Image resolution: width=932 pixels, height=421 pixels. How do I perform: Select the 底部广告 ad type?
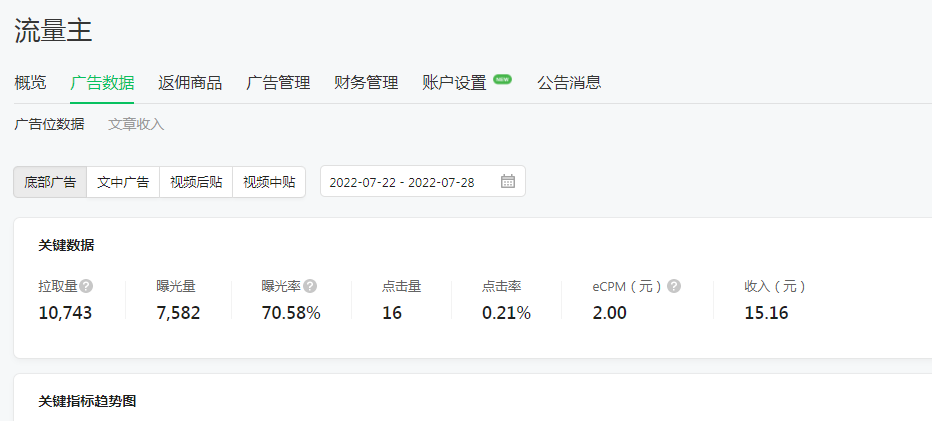pos(51,182)
